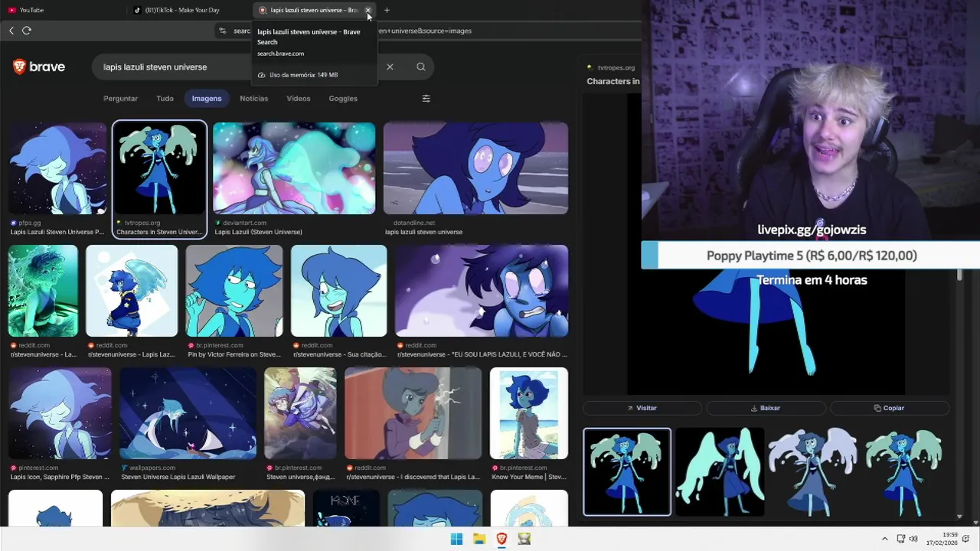The image size is (980, 551).
Task: Click the Lapis Lazuli (Steven Universe) deviantart caption
Action: (x=259, y=232)
